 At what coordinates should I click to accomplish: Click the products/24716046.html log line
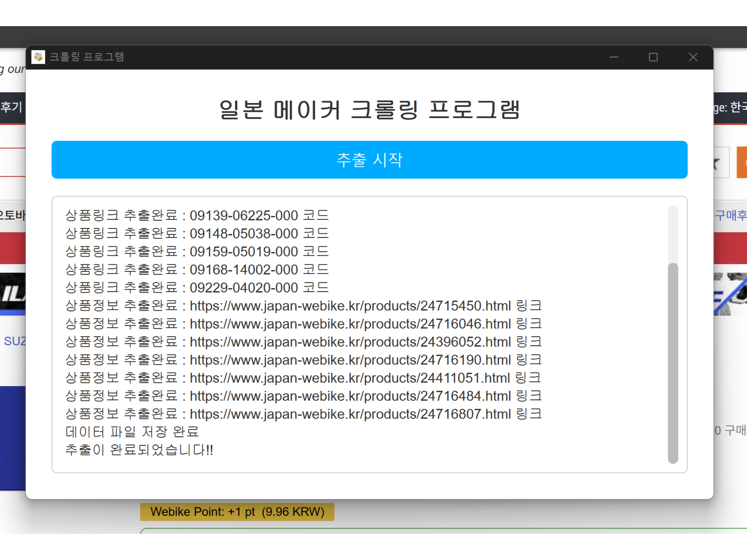coord(304,324)
